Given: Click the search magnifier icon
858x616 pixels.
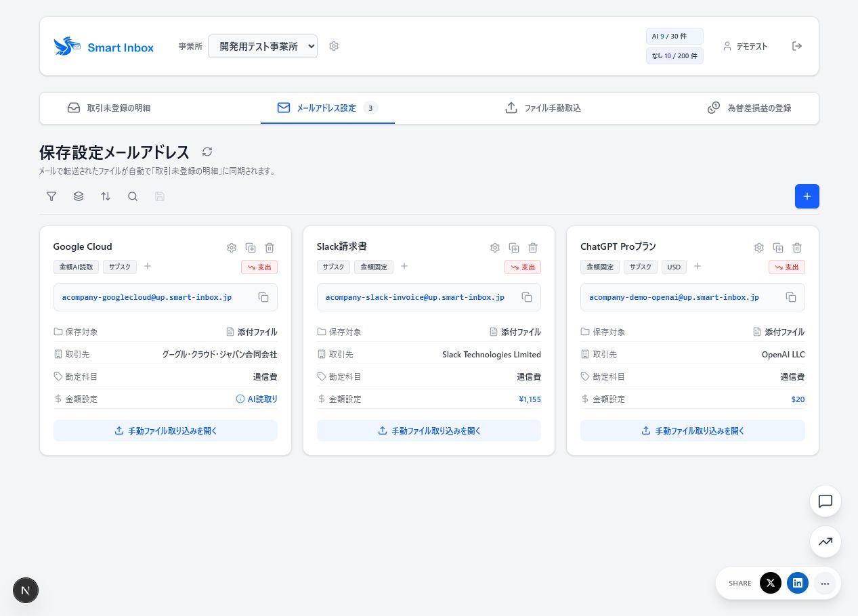Looking at the screenshot, I should point(133,196).
